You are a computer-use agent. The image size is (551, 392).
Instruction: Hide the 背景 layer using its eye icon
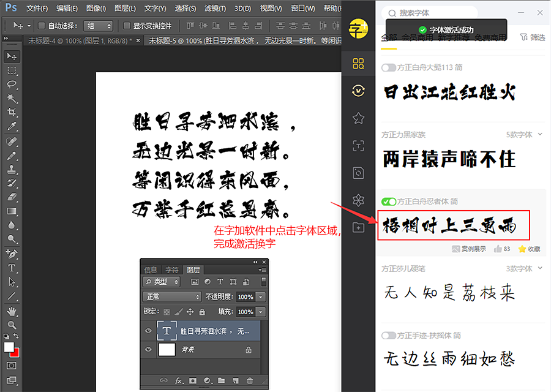(148, 350)
